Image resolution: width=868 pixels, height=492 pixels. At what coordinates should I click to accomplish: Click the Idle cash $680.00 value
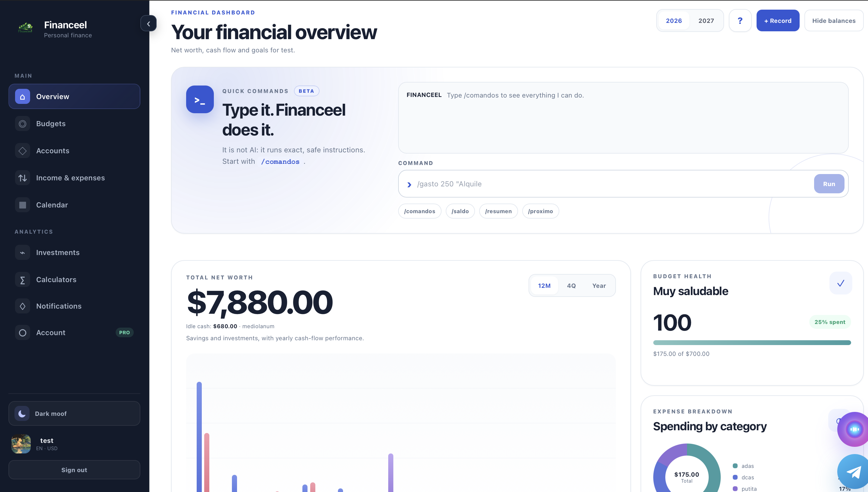[225, 326]
